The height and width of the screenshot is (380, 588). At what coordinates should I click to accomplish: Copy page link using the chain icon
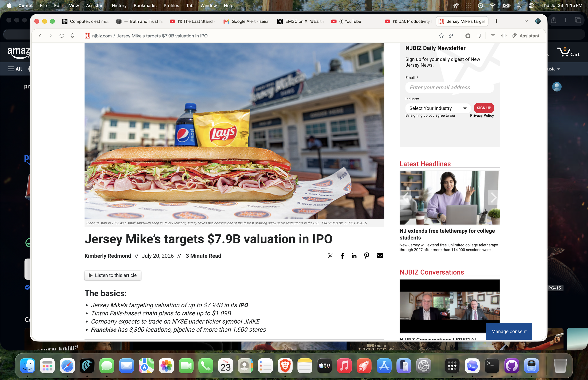coord(451,36)
